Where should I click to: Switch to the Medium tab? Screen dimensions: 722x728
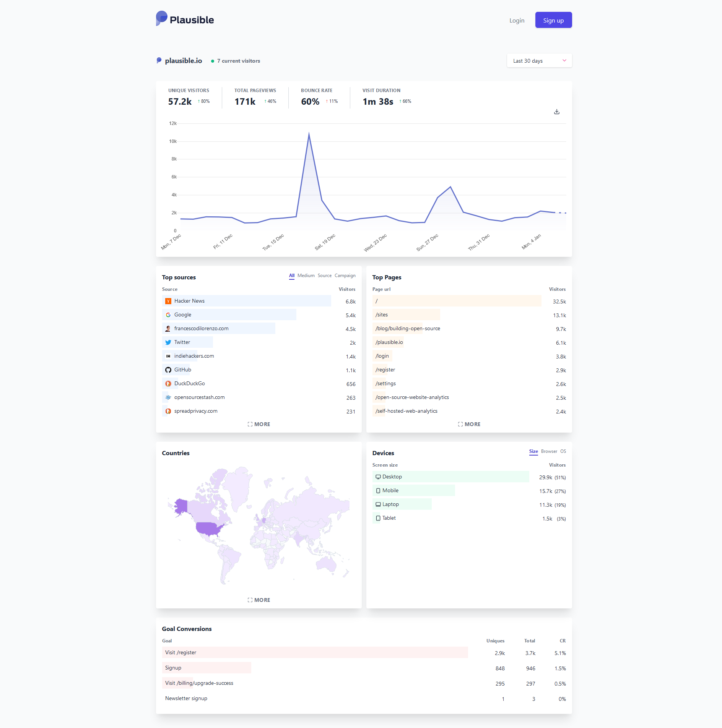pyautogui.click(x=306, y=276)
